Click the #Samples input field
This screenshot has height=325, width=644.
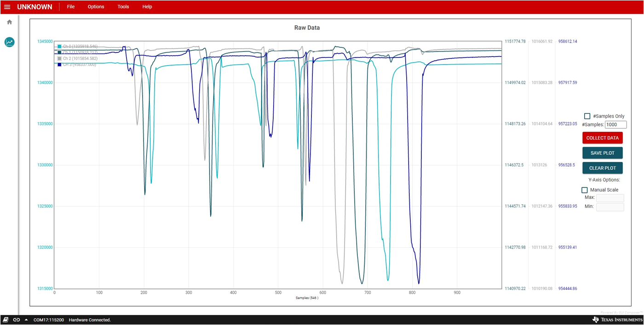615,125
